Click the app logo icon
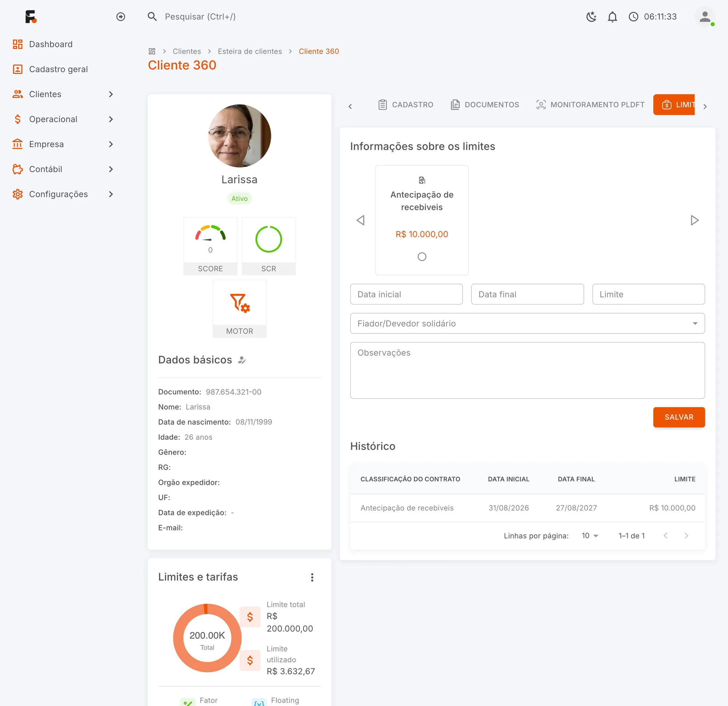 (31, 17)
